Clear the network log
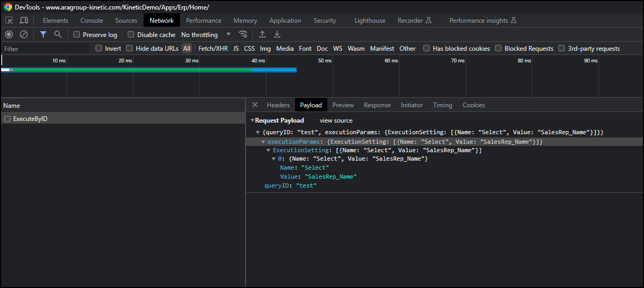Screen dimensions: 644x288 tap(24, 34)
